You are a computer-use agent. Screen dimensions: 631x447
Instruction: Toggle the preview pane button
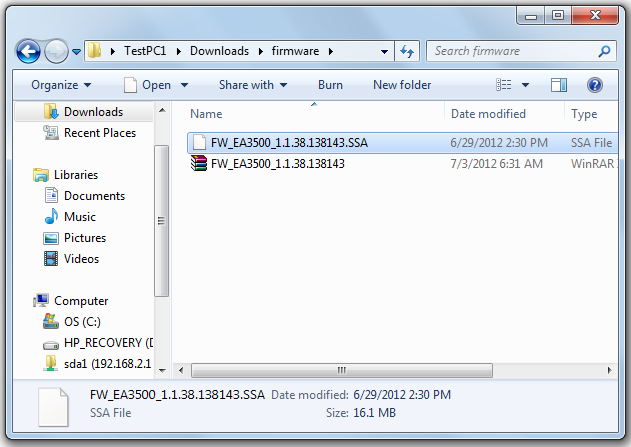[x=559, y=85]
